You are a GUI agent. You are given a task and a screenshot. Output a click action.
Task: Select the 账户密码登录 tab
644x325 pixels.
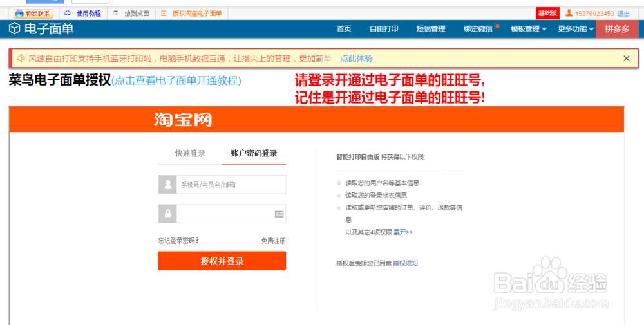[x=254, y=153]
